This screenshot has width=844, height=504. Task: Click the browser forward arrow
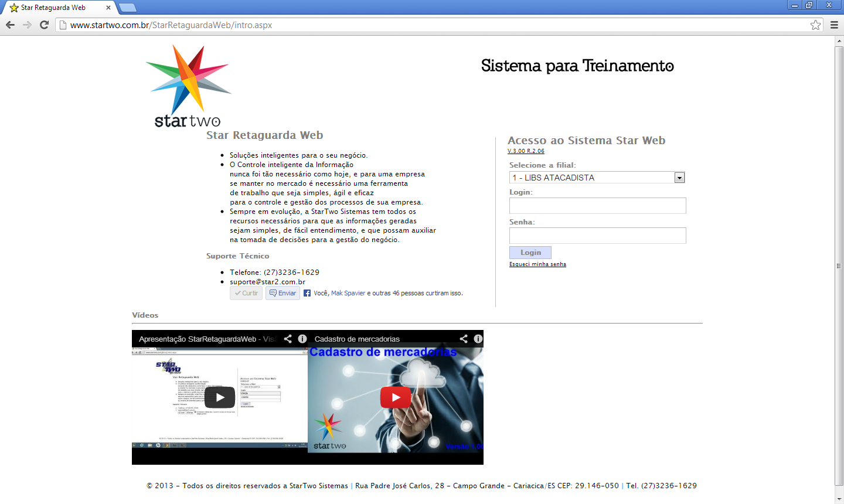(27, 25)
